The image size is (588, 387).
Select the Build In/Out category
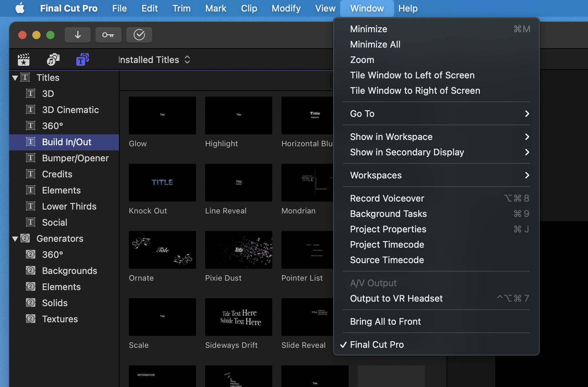(64, 142)
